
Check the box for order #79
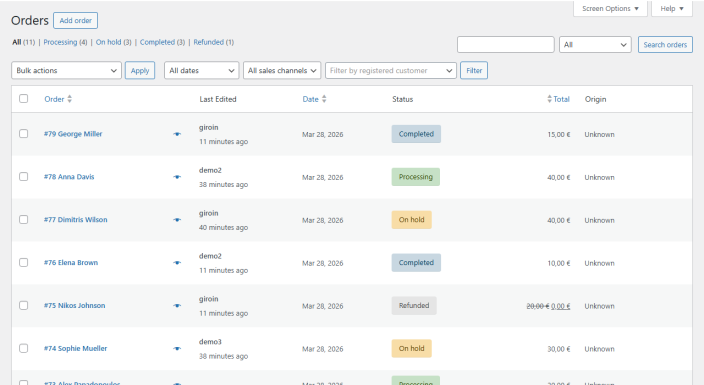pyautogui.click(x=24, y=134)
